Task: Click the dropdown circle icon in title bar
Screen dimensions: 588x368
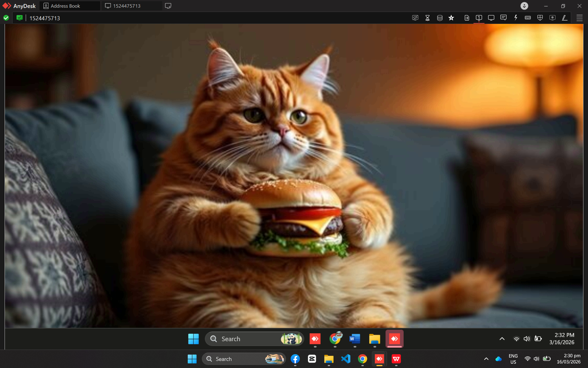Action: pos(524,6)
